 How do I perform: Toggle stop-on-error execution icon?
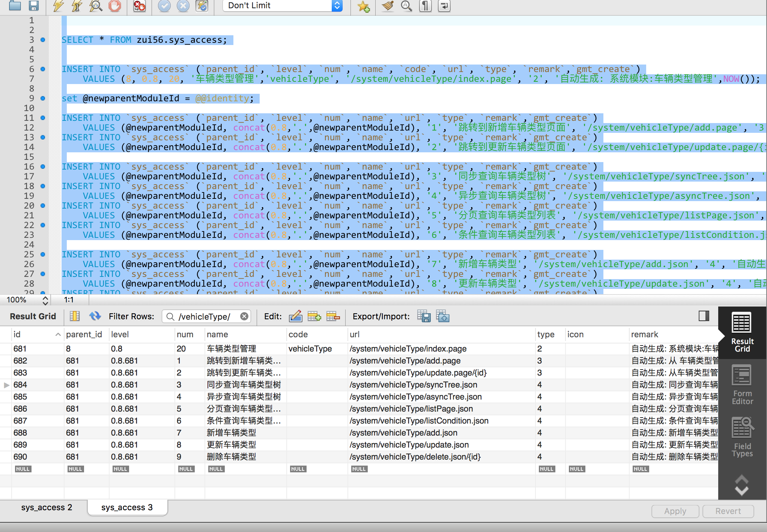click(x=140, y=6)
